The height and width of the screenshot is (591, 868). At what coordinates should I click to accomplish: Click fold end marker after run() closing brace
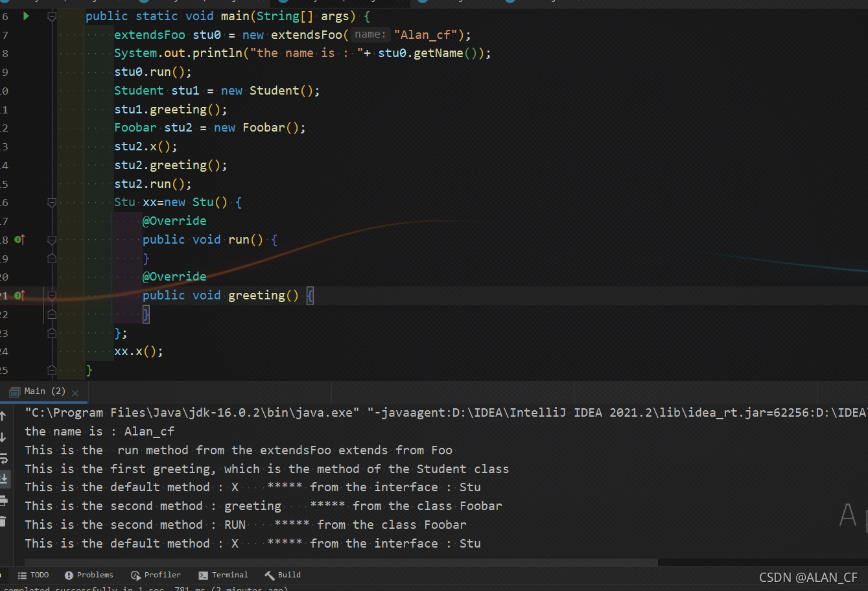pos(52,259)
